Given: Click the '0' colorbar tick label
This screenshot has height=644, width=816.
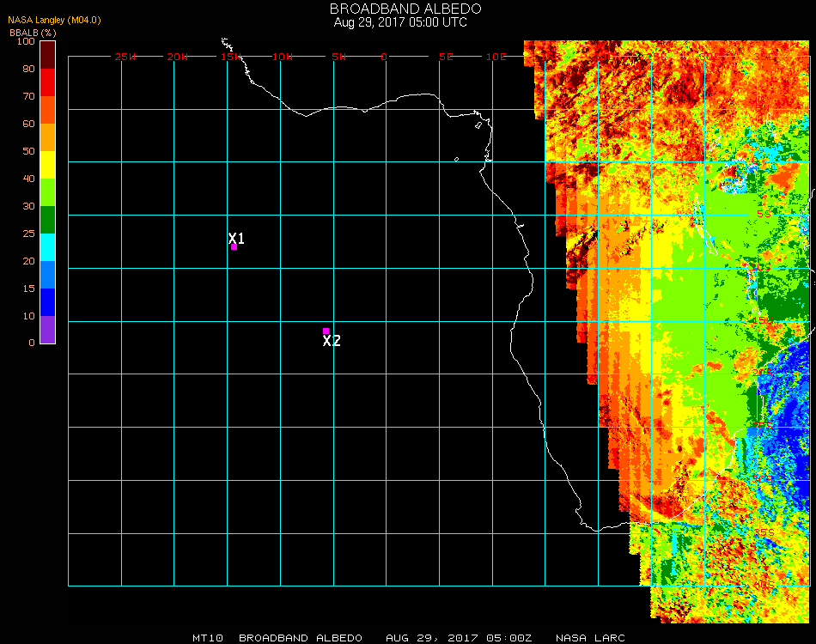Looking at the screenshot, I should click(32, 343).
